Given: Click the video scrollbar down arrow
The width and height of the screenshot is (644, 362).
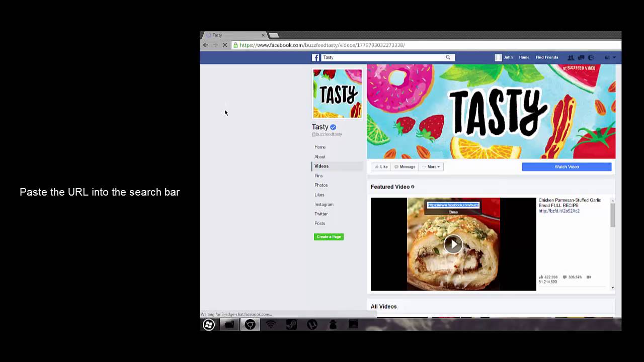Looking at the screenshot, I should (x=612, y=288).
